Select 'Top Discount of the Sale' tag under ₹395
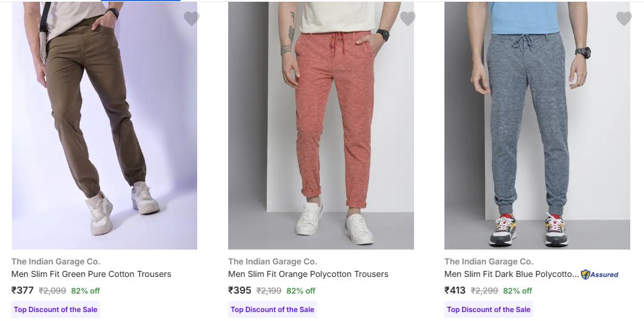Image resolution: width=644 pixels, height=321 pixels. click(x=272, y=310)
